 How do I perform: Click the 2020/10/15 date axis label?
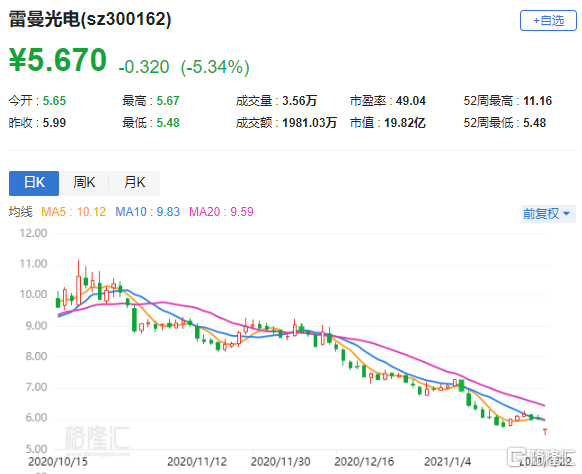58,462
